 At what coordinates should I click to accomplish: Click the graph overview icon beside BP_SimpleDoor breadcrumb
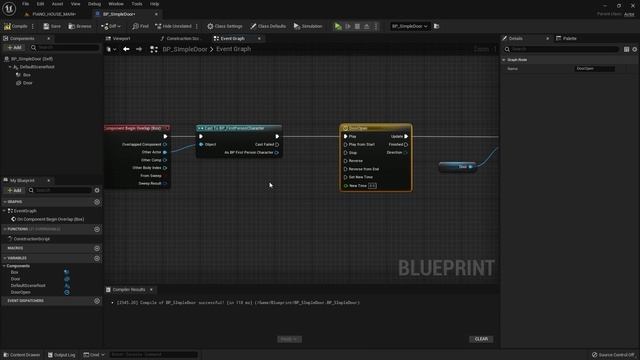click(x=154, y=49)
